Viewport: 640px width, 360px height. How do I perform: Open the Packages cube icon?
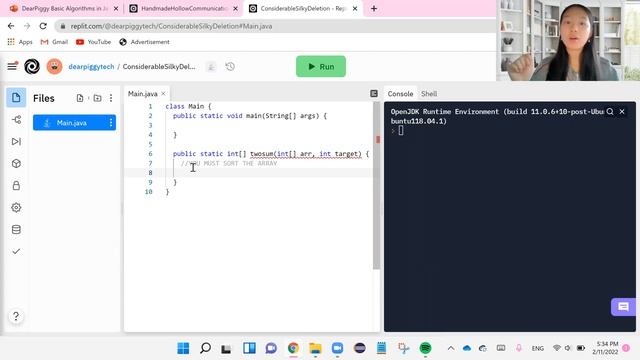coord(16,164)
